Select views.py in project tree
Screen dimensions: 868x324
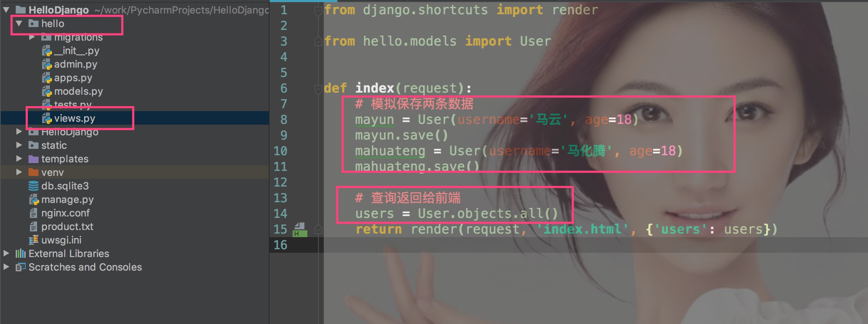tap(75, 118)
